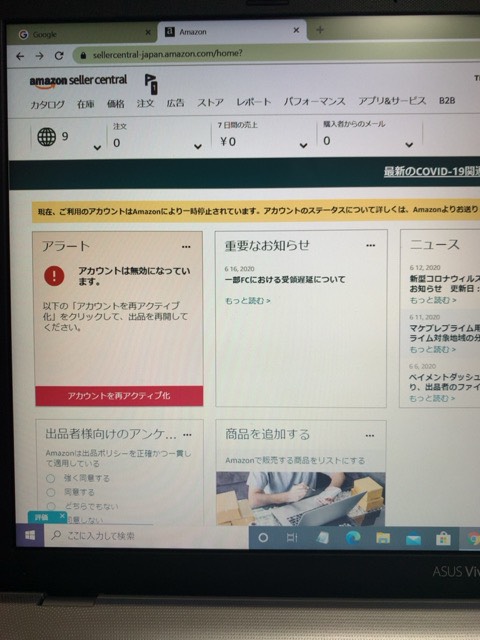The width and height of the screenshot is (480, 640).
Task: Open 一部FCにおける受領遅延について notice
Action: pos(285,280)
